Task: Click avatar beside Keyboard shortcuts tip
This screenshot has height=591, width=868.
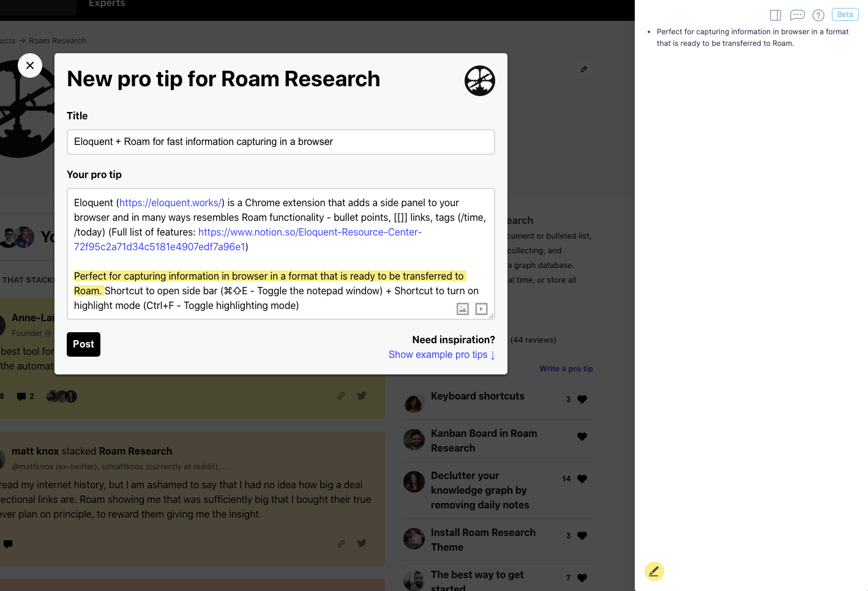Action: [414, 403]
